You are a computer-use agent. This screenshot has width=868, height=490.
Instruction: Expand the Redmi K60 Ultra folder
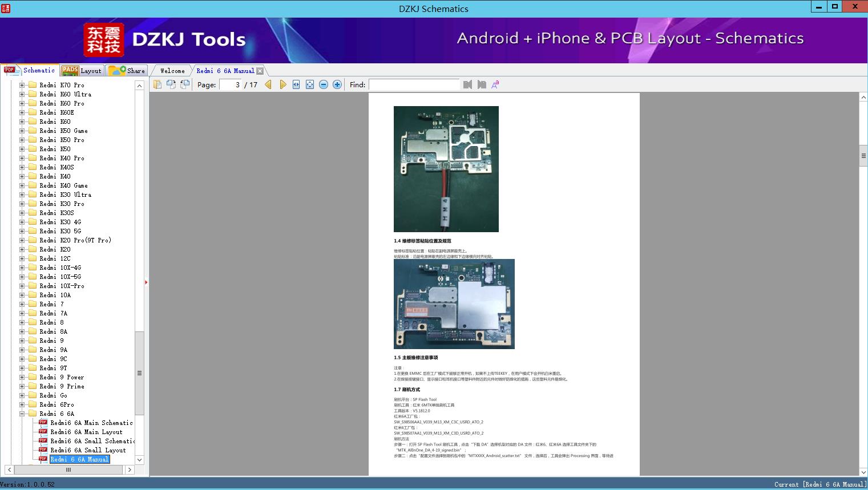22,94
